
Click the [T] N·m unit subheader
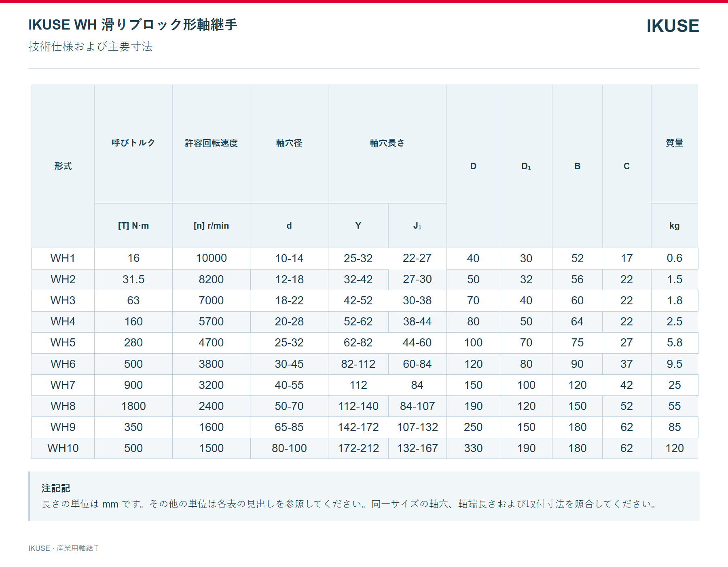[x=133, y=225]
